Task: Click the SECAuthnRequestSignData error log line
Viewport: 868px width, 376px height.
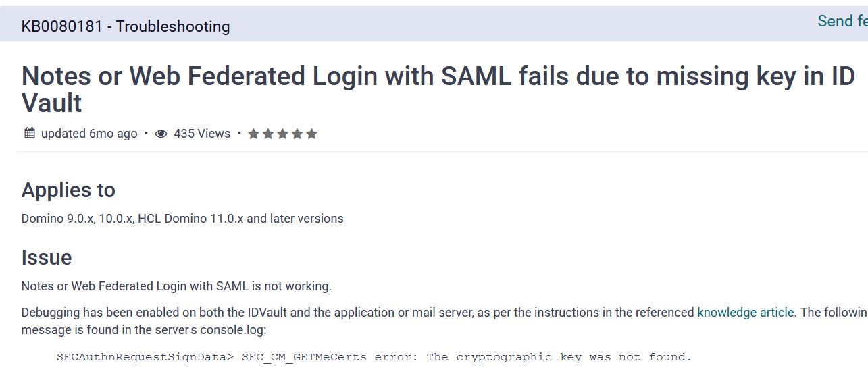Action: click(374, 357)
